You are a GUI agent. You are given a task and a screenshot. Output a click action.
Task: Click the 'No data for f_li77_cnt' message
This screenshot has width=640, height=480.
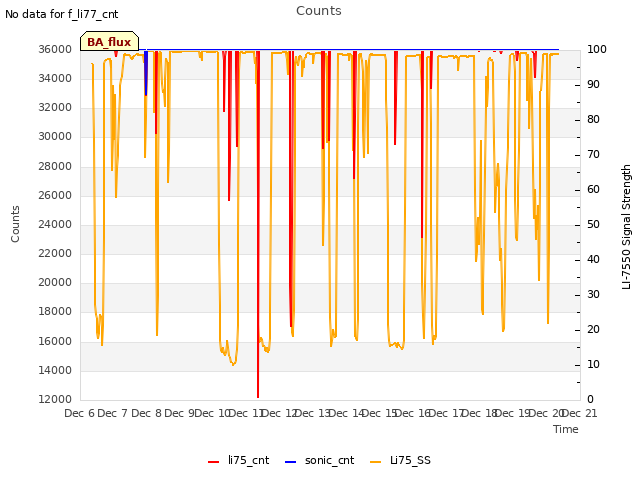(x=62, y=14)
